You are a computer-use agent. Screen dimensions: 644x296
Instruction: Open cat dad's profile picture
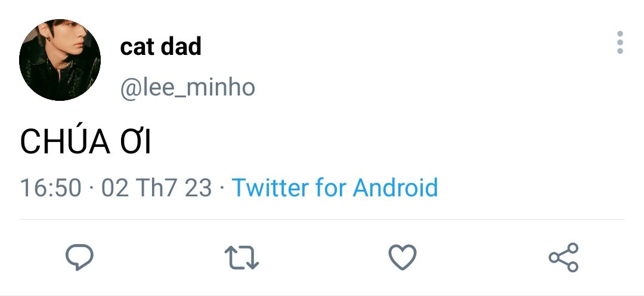[60, 60]
